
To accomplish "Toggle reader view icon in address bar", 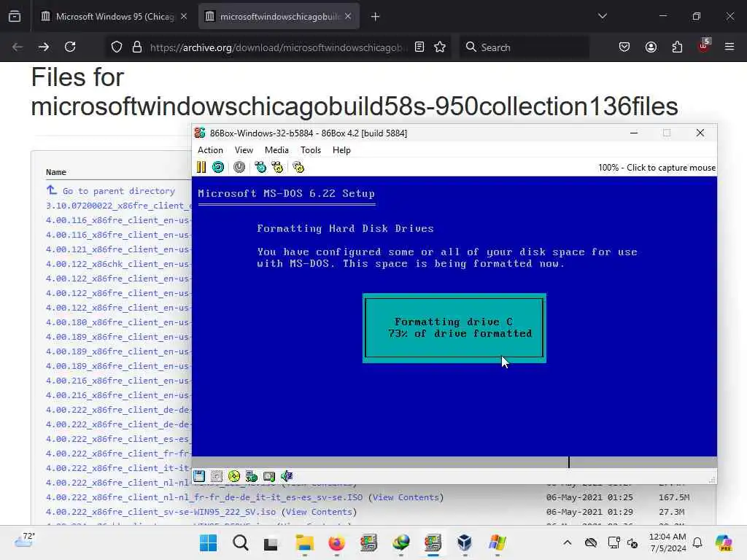I will coord(419,47).
